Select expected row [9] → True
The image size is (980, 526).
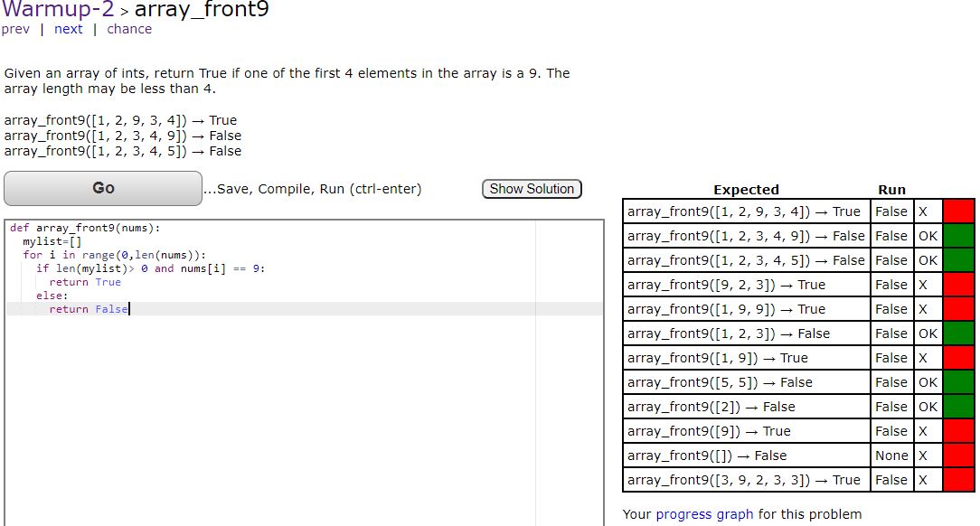point(746,431)
